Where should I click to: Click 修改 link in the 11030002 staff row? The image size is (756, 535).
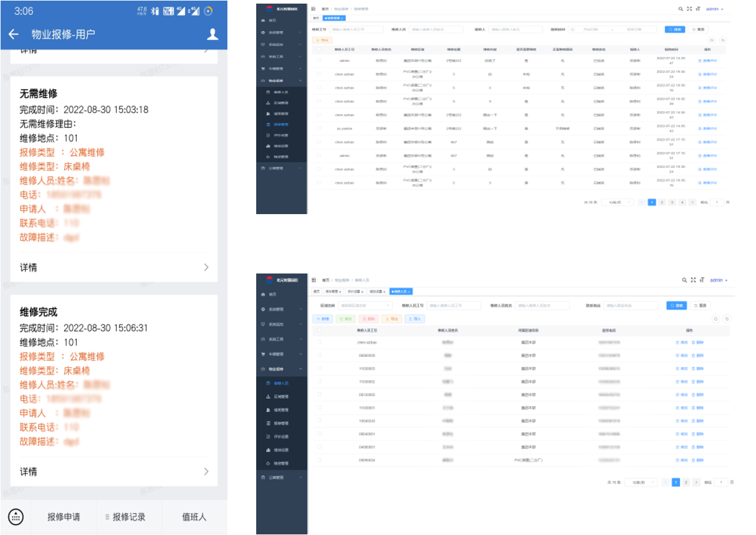click(681, 381)
